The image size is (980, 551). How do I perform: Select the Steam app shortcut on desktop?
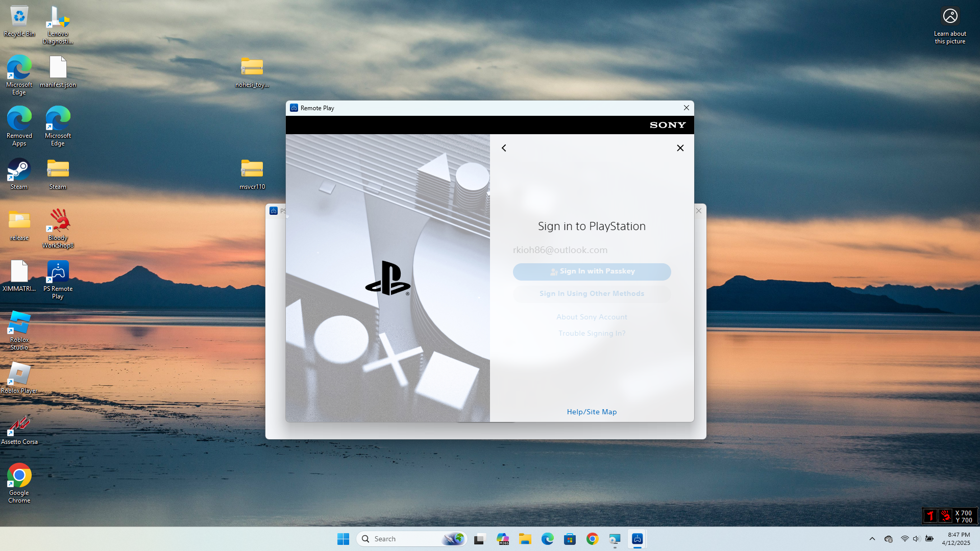click(19, 174)
